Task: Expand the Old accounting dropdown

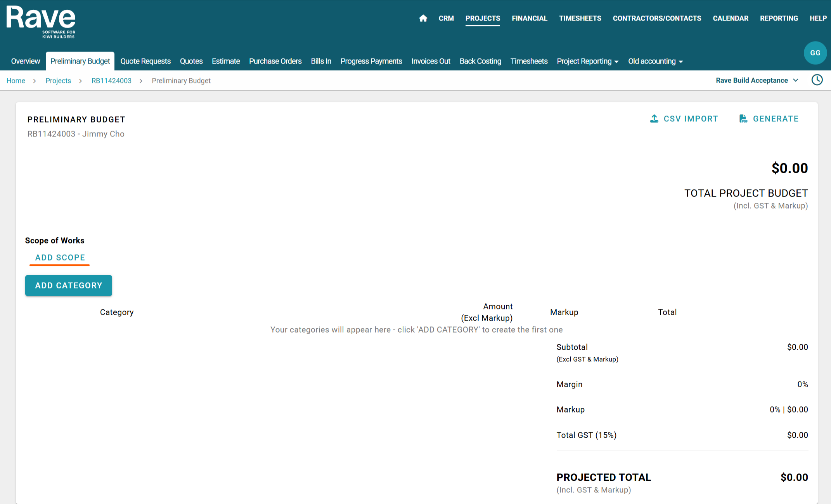Action: click(655, 61)
